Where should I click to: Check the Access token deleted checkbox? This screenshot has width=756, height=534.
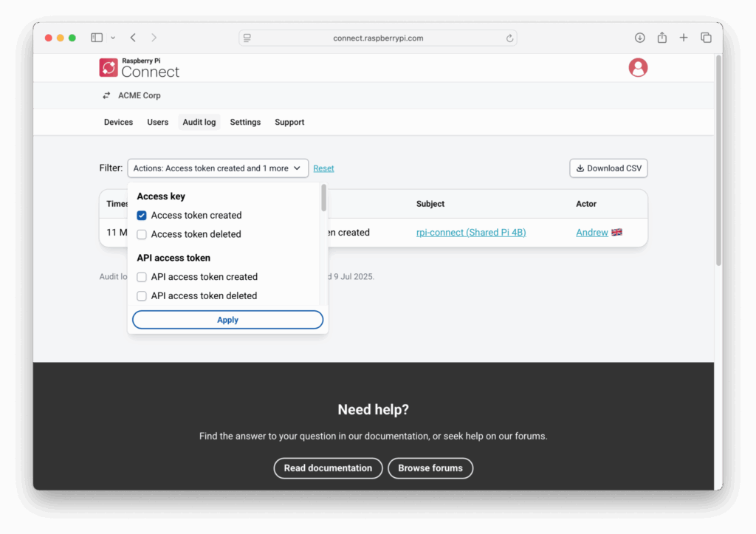(x=142, y=234)
